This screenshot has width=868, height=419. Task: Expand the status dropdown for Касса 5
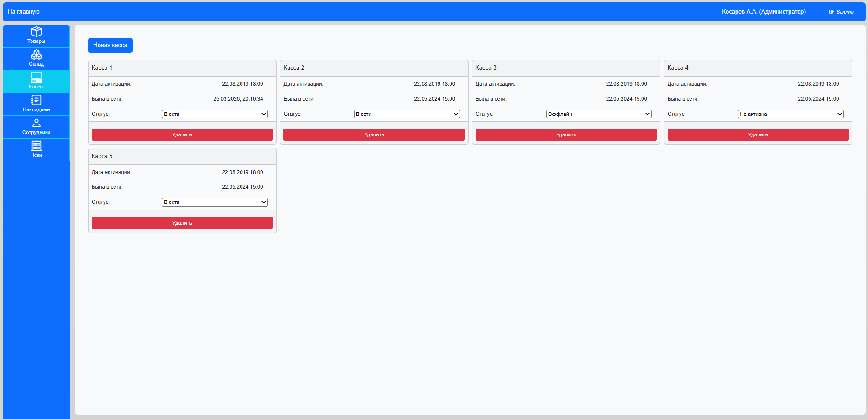(215, 202)
